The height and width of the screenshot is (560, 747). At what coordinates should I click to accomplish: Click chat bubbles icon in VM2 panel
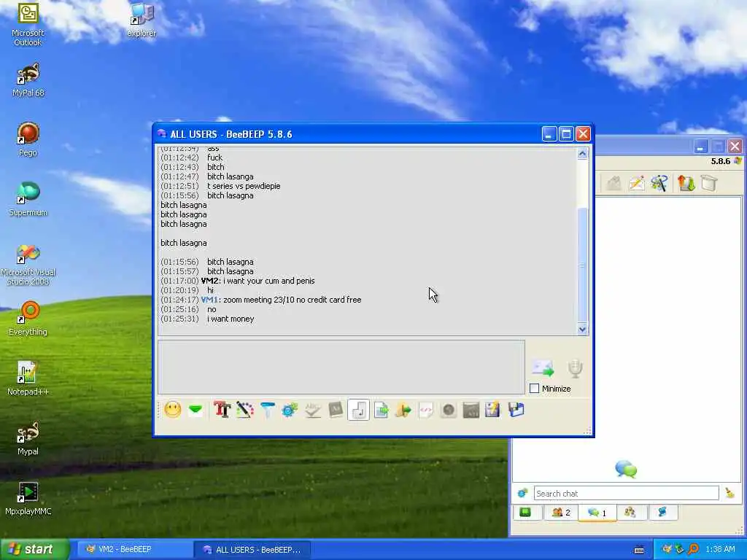click(626, 469)
